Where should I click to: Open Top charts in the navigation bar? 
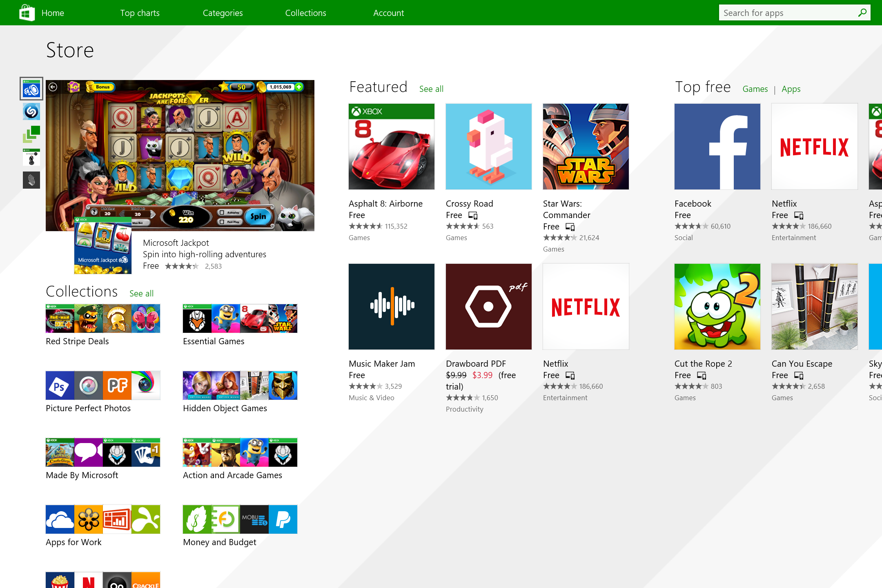pyautogui.click(x=140, y=13)
